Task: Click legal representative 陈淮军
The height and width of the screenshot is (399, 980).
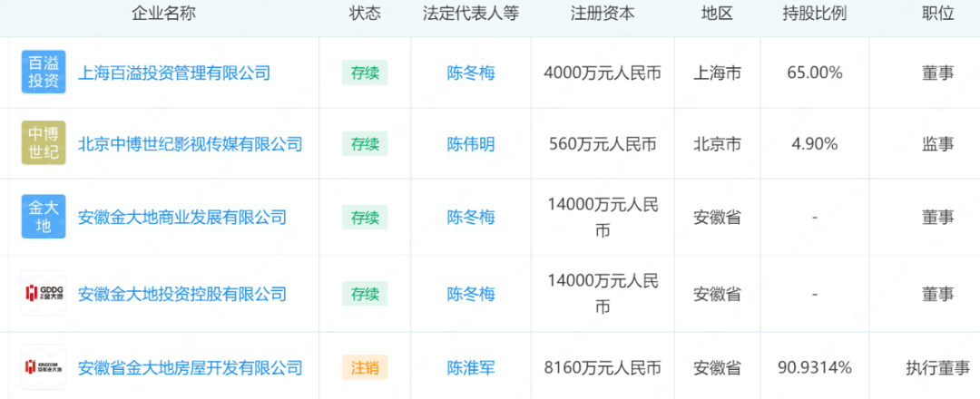Action: [471, 367]
